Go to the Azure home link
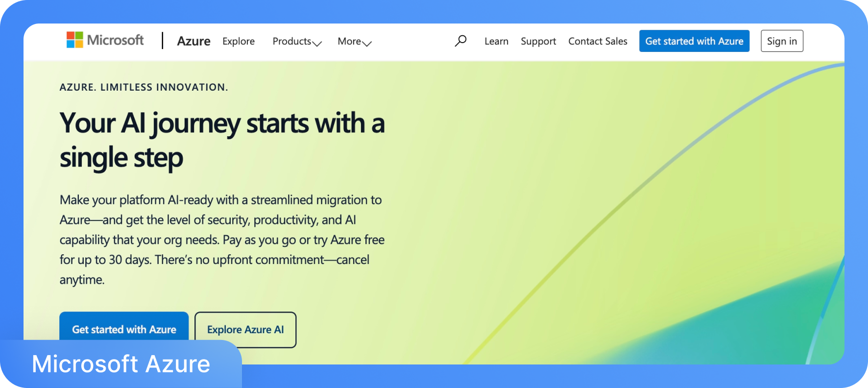The height and width of the screenshot is (388, 868). (193, 41)
